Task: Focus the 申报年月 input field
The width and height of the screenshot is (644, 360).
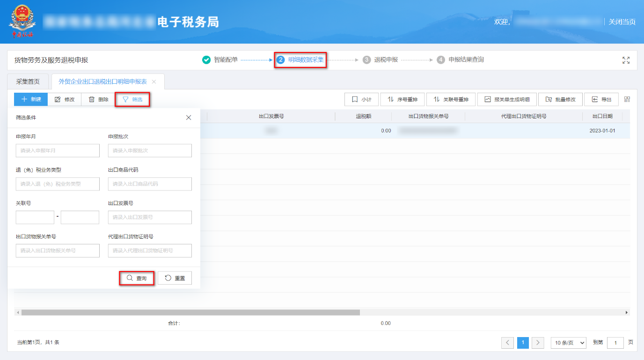Action: (58, 150)
